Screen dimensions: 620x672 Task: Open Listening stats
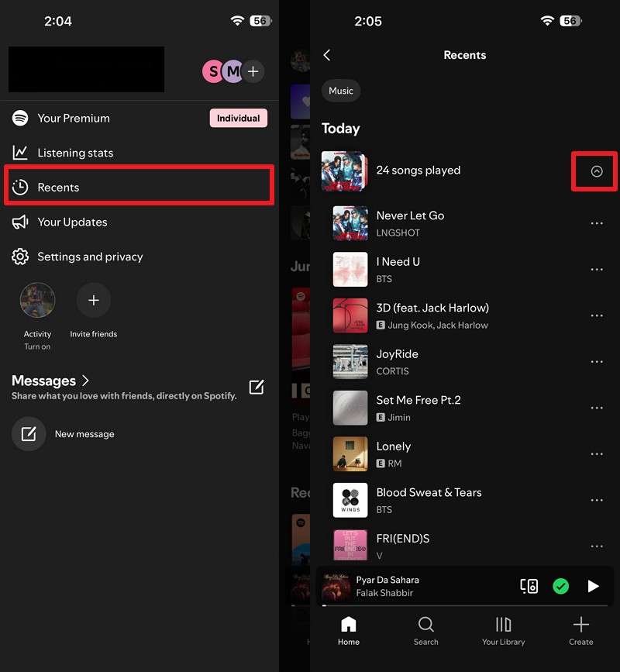tap(139, 153)
